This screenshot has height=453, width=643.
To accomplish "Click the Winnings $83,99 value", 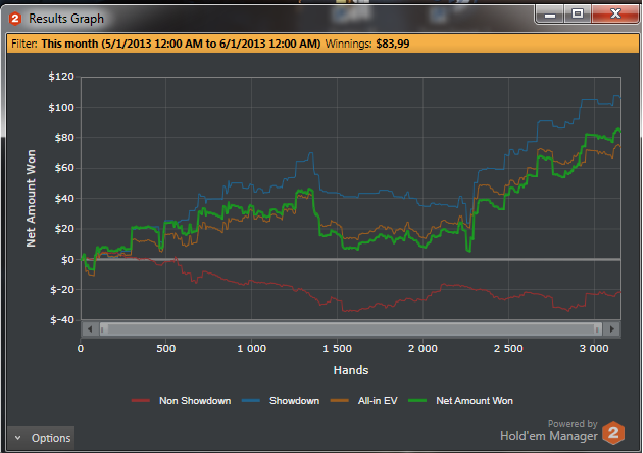I will [392, 44].
